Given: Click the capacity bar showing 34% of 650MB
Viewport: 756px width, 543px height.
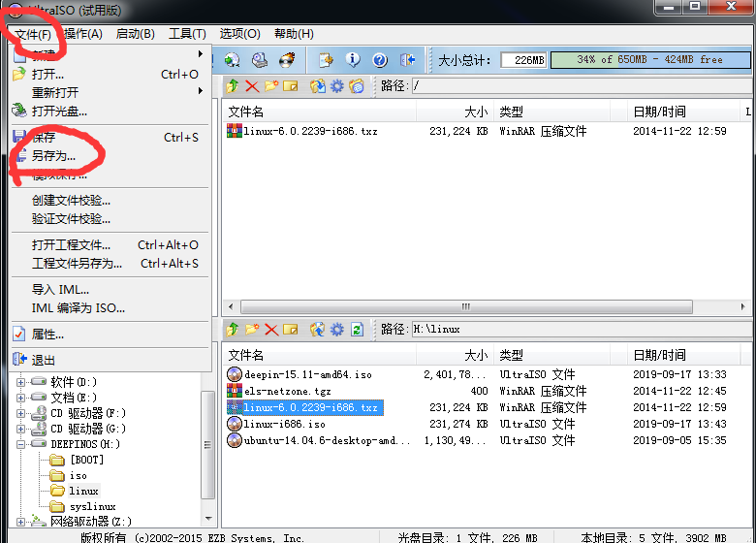Looking at the screenshot, I should click(650, 60).
